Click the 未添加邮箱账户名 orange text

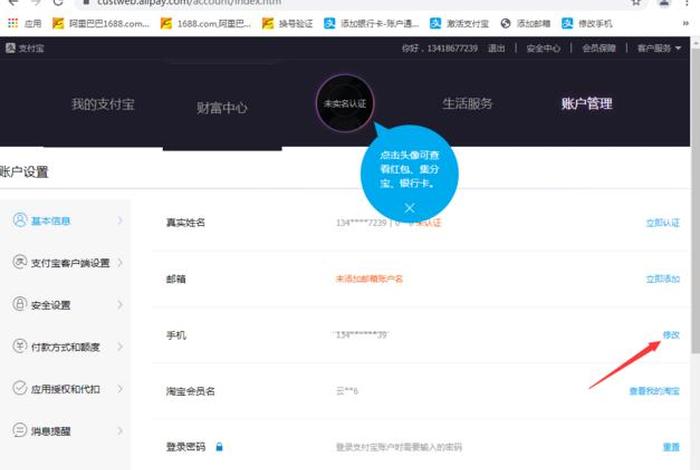[x=369, y=279]
